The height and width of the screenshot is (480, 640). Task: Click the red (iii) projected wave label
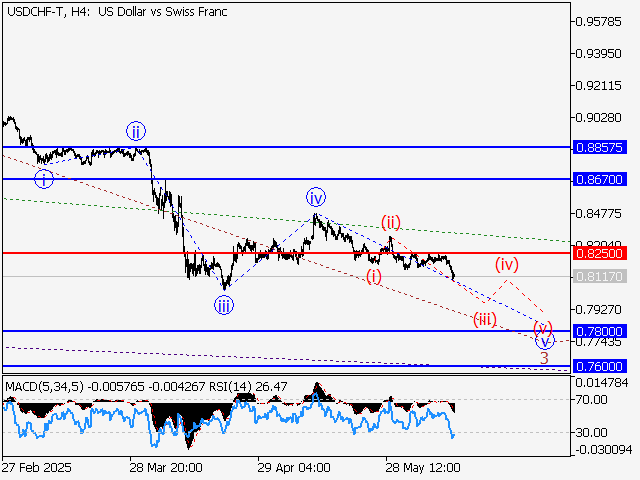(x=486, y=318)
